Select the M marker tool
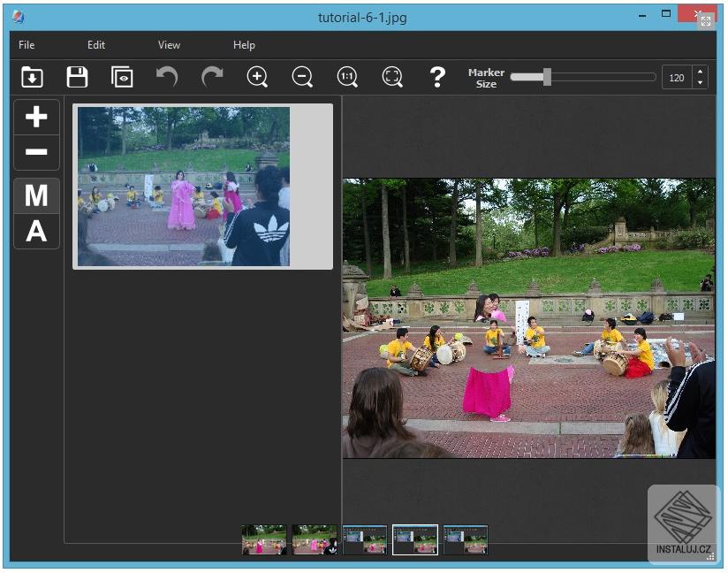The height and width of the screenshot is (573, 728). [36, 196]
